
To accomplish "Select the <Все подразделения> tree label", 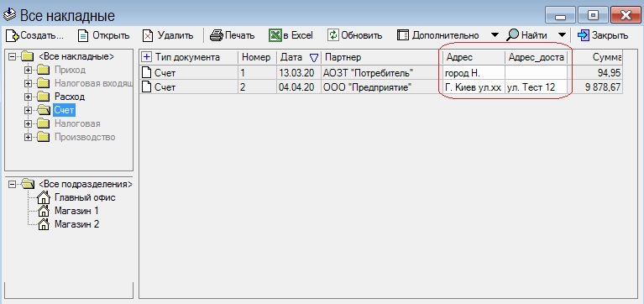I will [x=86, y=184].
